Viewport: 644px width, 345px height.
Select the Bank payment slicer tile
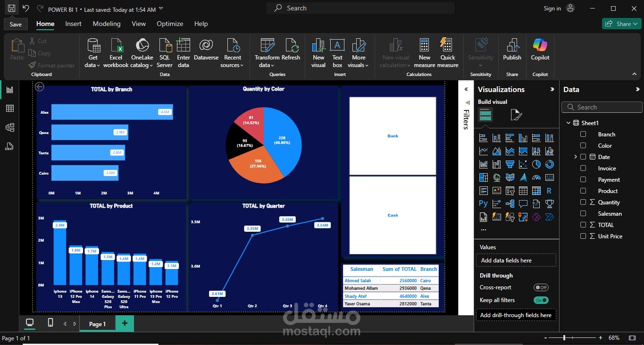click(393, 136)
